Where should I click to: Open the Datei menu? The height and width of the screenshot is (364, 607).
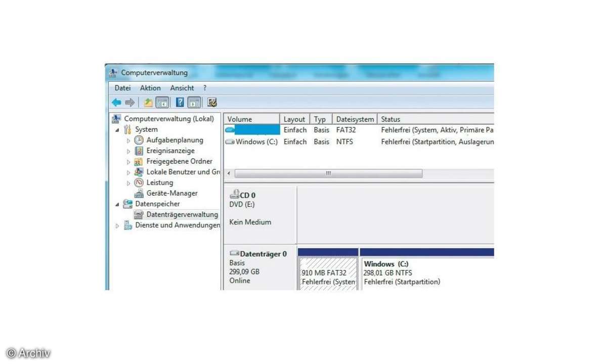(x=122, y=88)
